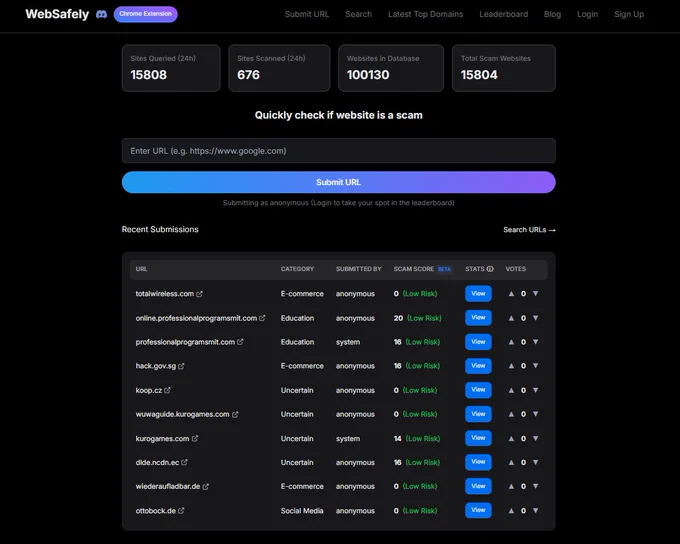
Task: Upvote the wuwaguide.kurogames.com submission
Action: coord(511,414)
